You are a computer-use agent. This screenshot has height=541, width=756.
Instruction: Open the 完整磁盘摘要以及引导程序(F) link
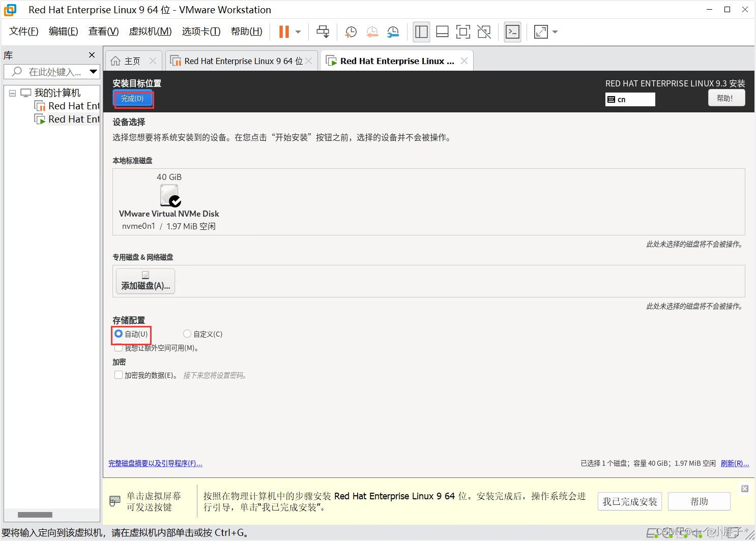tap(155, 463)
